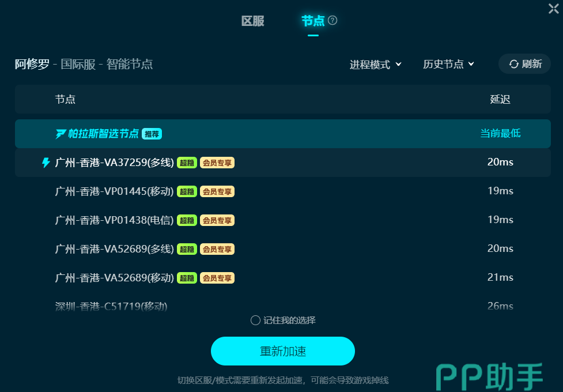Choose the 帕拉斯智选节点 recommended row

pyautogui.click(x=283, y=134)
